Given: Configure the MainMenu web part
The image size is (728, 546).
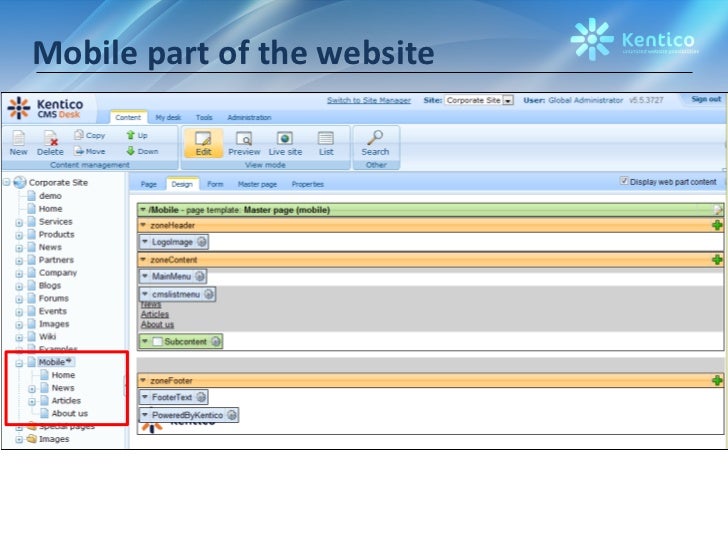Looking at the screenshot, I should 200,276.
